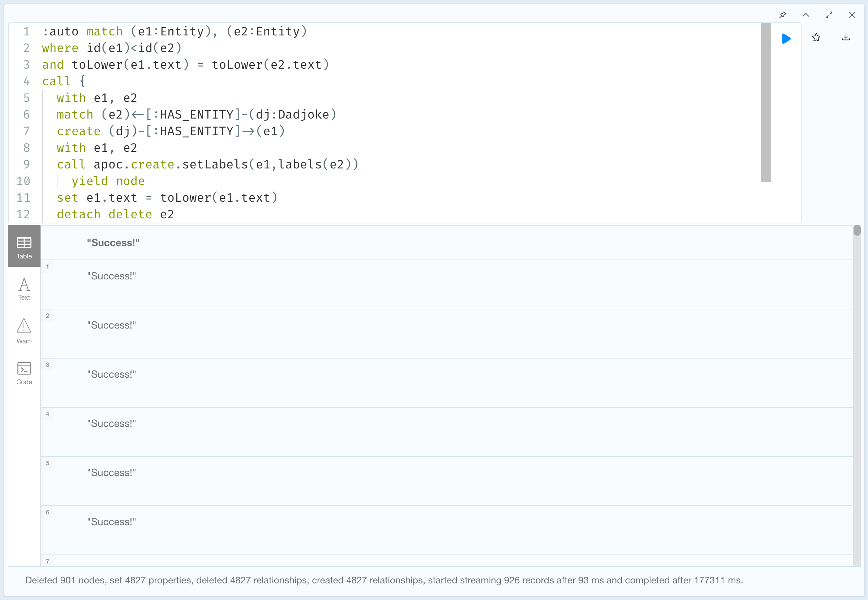Place cursor on detach delete line
Screen dimensions: 868x600
115,214
